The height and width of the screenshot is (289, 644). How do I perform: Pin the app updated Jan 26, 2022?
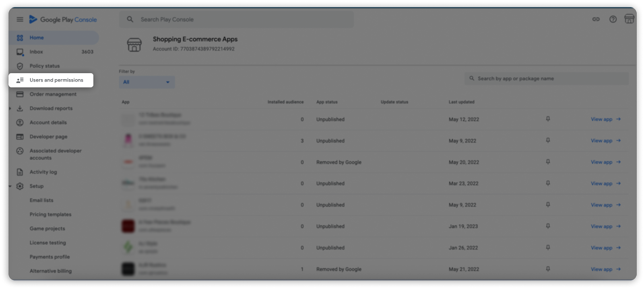point(548,248)
